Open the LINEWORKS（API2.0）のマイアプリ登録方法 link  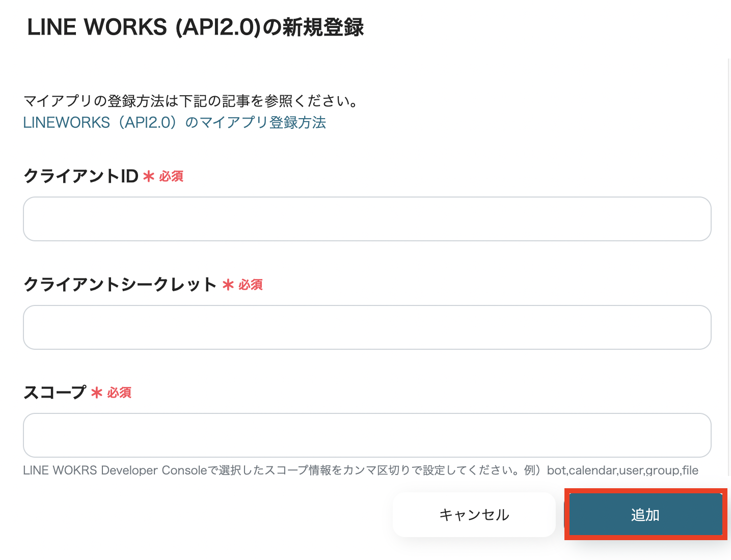(175, 123)
